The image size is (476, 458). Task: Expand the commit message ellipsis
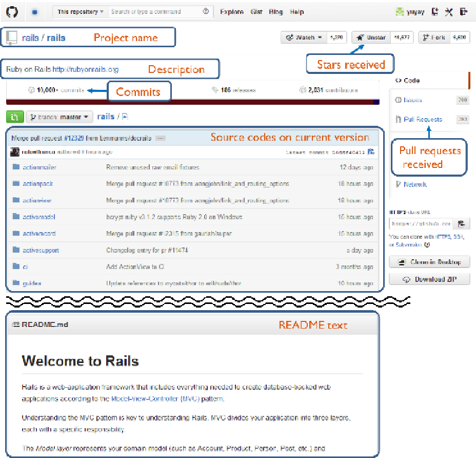click(x=161, y=138)
